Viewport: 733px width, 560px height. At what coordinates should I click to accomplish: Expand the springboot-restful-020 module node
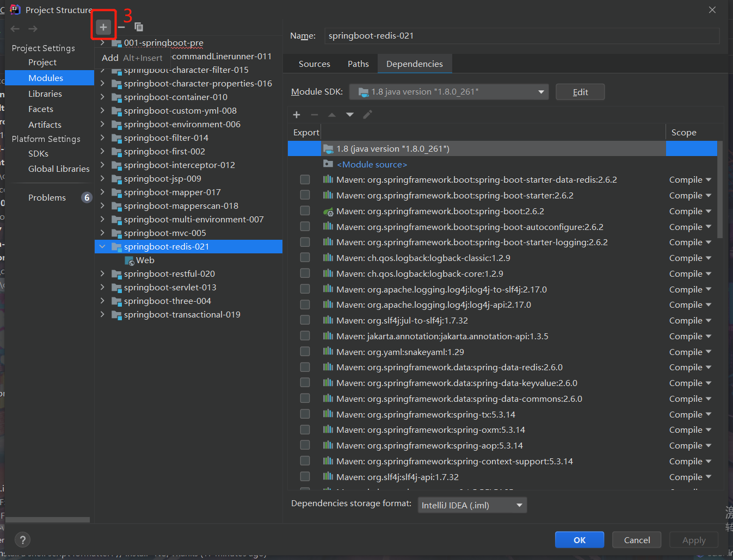(x=102, y=273)
